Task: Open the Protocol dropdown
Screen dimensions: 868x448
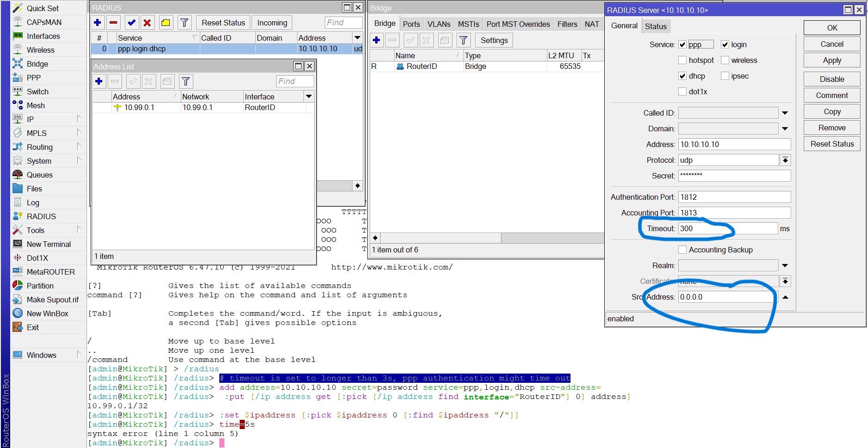Action: coord(785,160)
